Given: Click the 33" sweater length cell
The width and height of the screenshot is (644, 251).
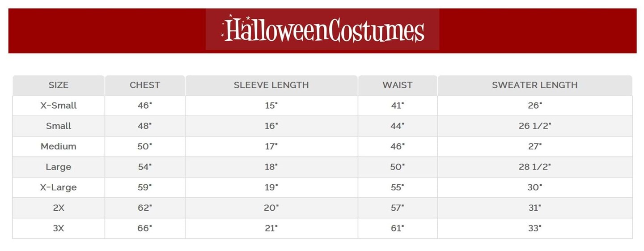Looking at the screenshot, I should click(534, 228).
